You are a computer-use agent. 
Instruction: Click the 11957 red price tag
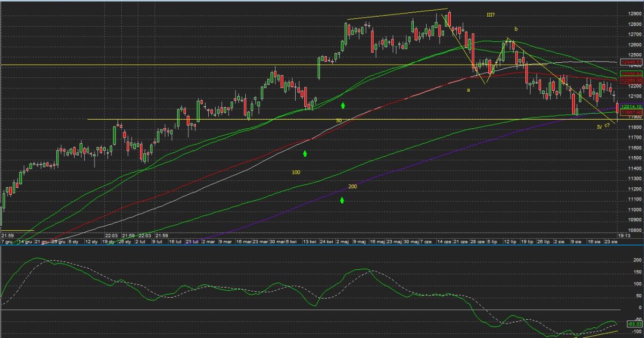[x=632, y=113]
